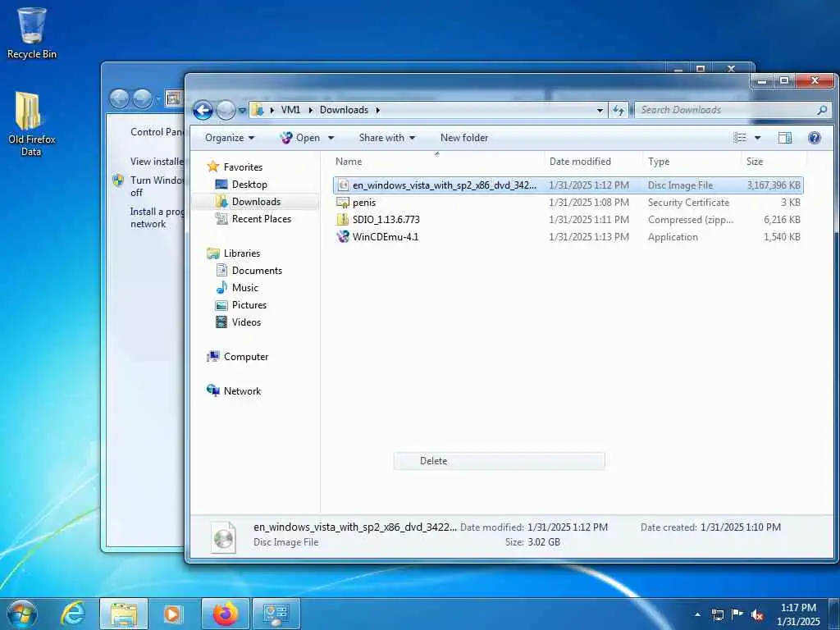This screenshot has width=840, height=630.
Task: Open the Recycle Bin desktop icon
Action: tap(32, 33)
